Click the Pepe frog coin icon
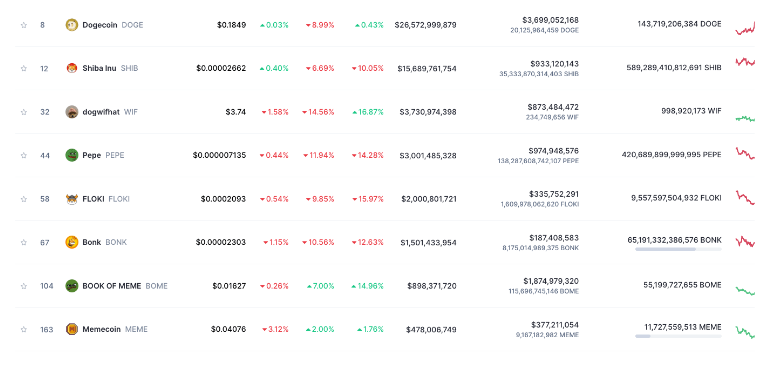Image resolution: width=773 pixels, height=372 pixels. pos(72,155)
